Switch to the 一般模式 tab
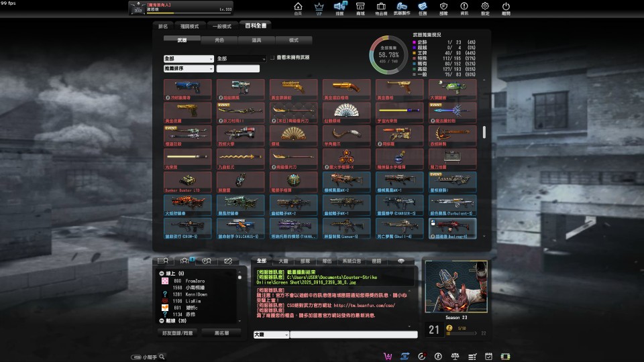 (x=222, y=26)
